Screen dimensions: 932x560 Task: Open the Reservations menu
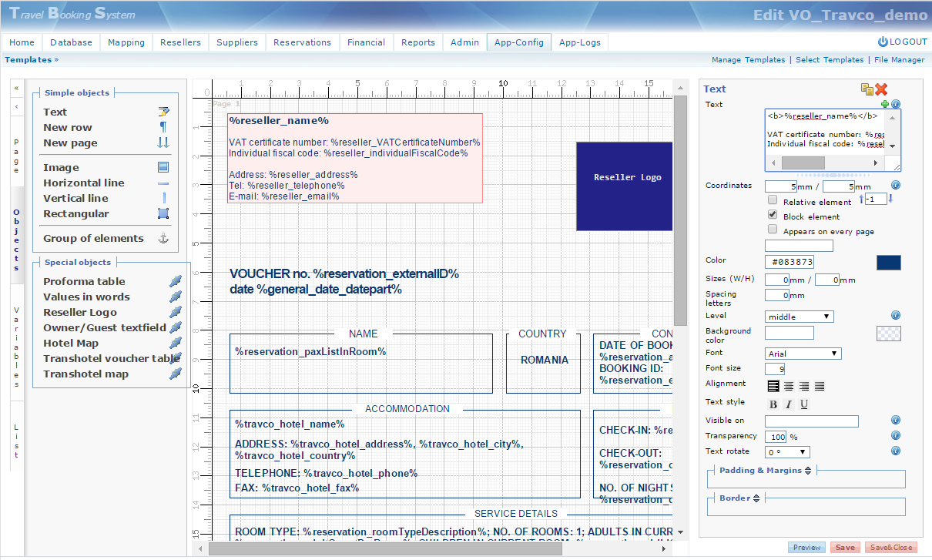[x=302, y=42]
